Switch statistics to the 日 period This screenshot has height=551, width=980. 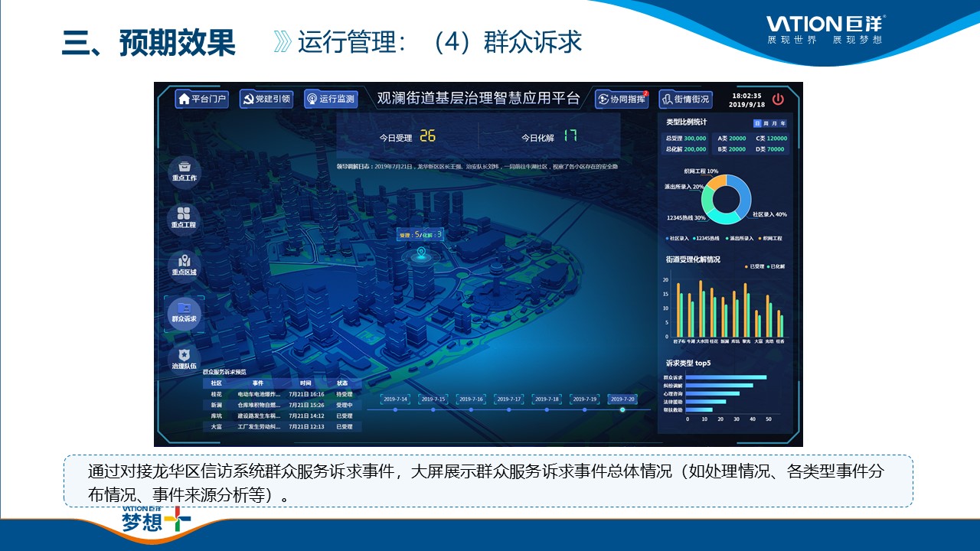tap(757, 122)
